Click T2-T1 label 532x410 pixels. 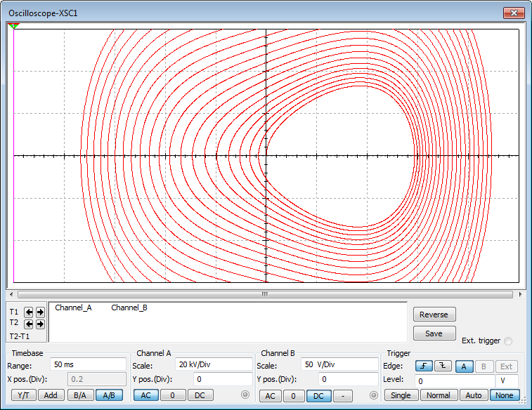tap(20, 336)
